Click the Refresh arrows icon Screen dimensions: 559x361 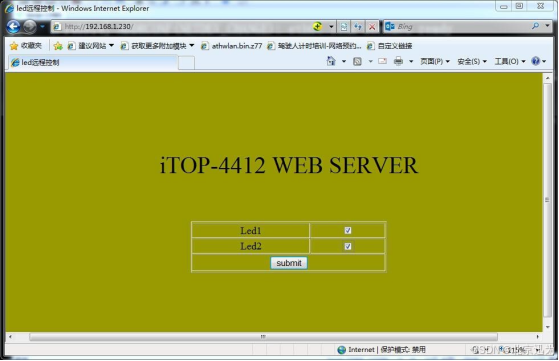pyautogui.click(x=358, y=27)
